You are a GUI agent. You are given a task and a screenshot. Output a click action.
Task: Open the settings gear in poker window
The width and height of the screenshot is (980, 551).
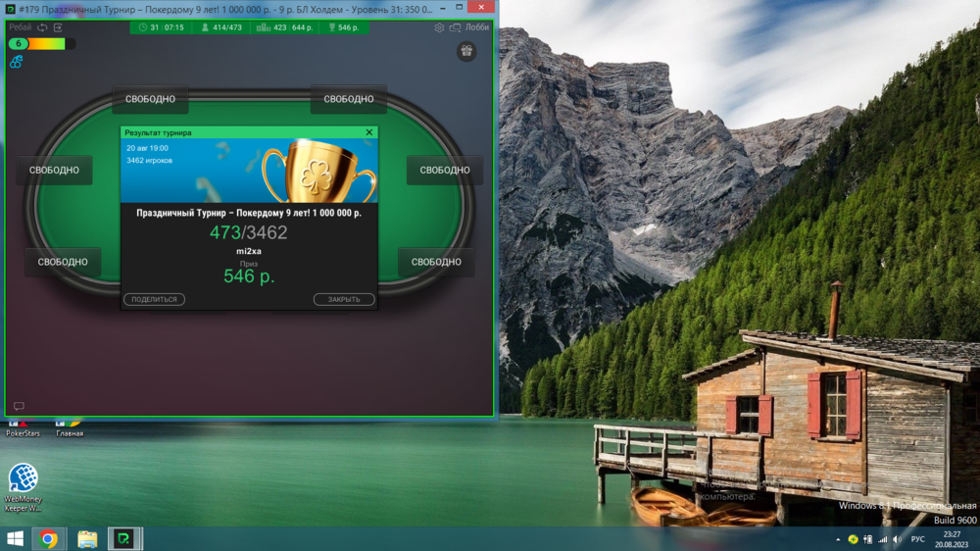click(439, 27)
